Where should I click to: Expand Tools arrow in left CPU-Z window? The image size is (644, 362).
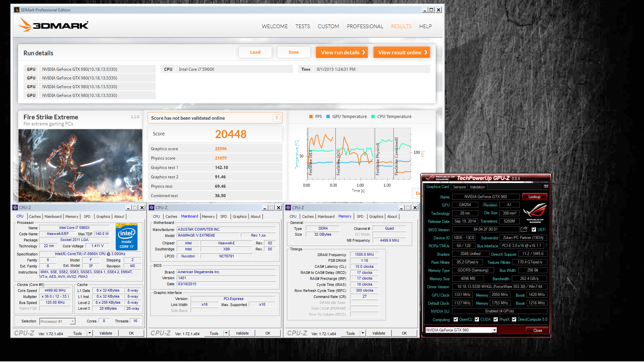click(90, 333)
